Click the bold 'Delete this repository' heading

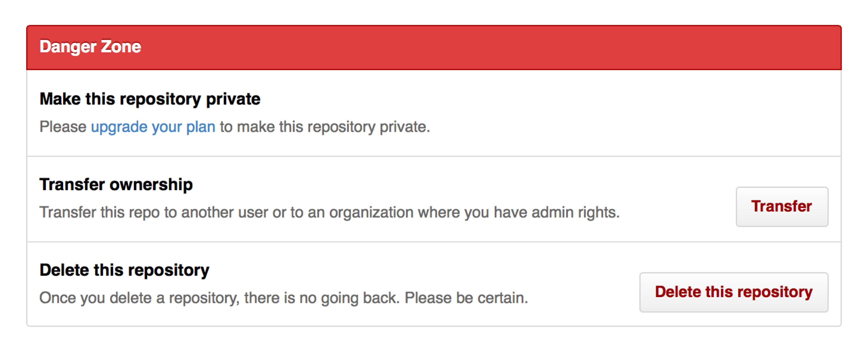click(124, 270)
